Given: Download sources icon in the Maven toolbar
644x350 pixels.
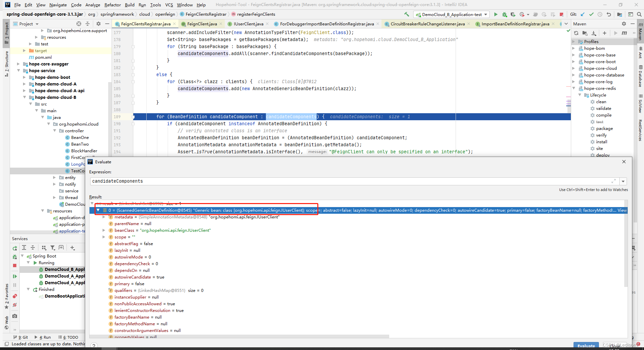Looking at the screenshot, I should [594, 33].
